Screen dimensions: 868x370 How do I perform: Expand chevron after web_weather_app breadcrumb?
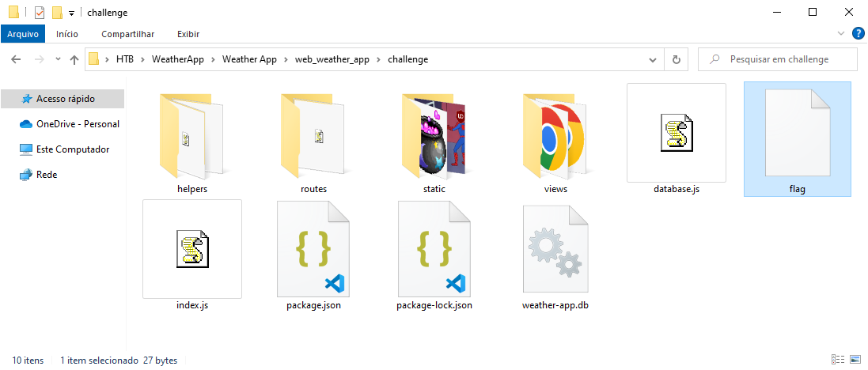coord(379,59)
